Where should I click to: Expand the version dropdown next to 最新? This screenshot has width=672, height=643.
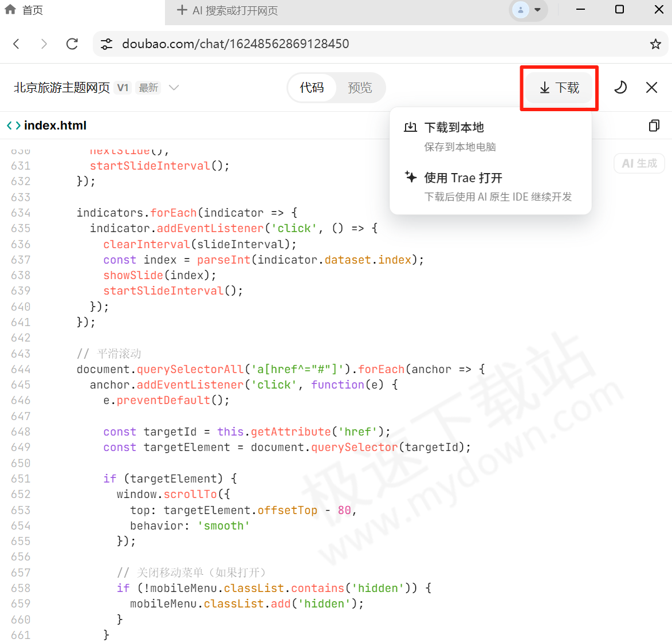click(x=174, y=87)
